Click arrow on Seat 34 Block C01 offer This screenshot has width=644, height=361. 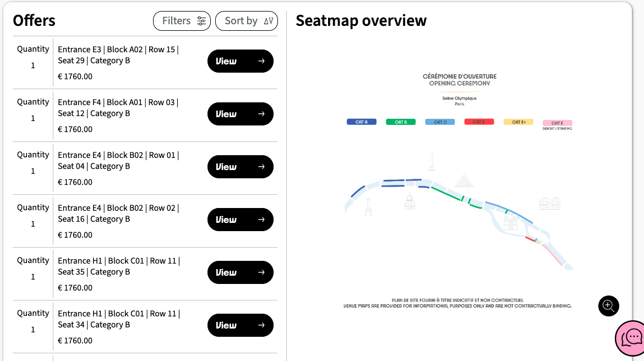pos(261,325)
